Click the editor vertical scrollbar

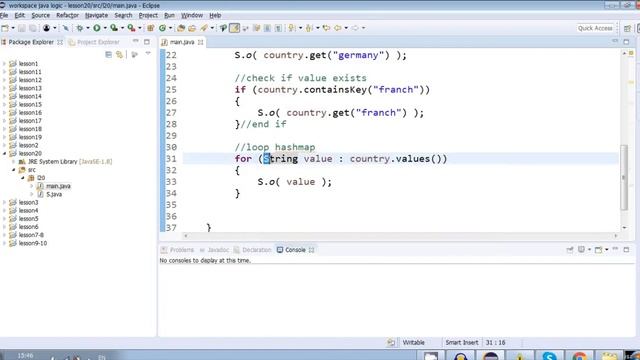click(x=624, y=178)
